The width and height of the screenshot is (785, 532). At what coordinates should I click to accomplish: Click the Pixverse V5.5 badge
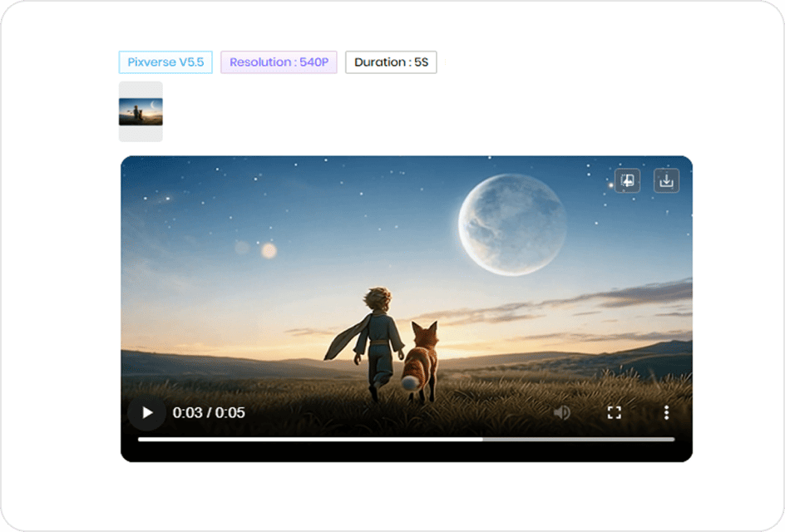click(165, 62)
